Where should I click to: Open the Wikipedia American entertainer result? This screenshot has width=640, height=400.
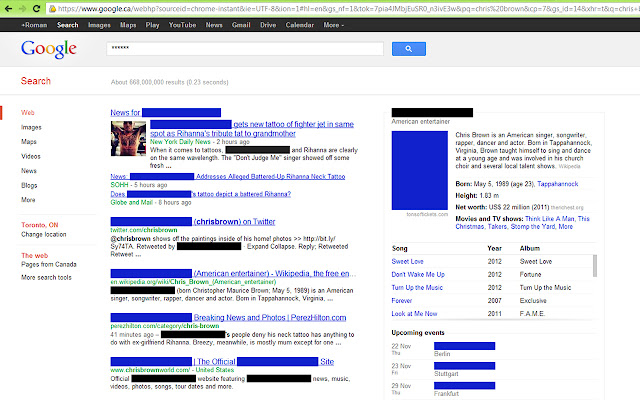233,273
